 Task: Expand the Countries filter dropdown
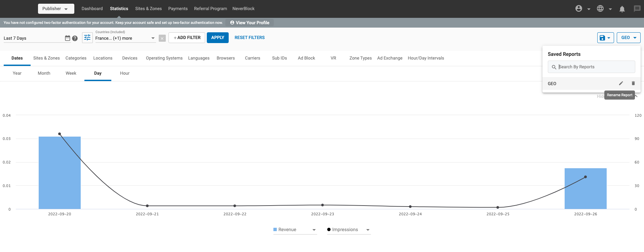(153, 38)
